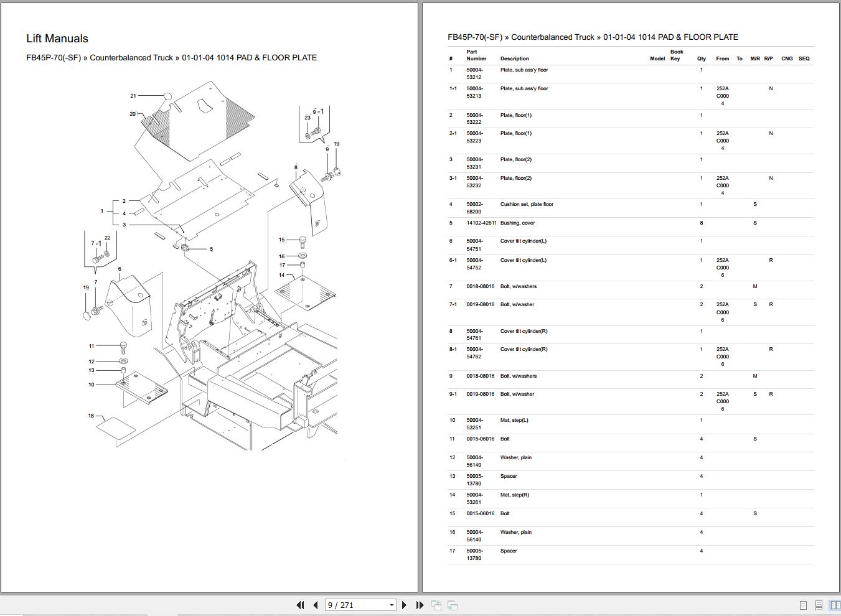The height and width of the screenshot is (616, 841).
Task: Click the Lift Manuals heading
Action: [57, 38]
